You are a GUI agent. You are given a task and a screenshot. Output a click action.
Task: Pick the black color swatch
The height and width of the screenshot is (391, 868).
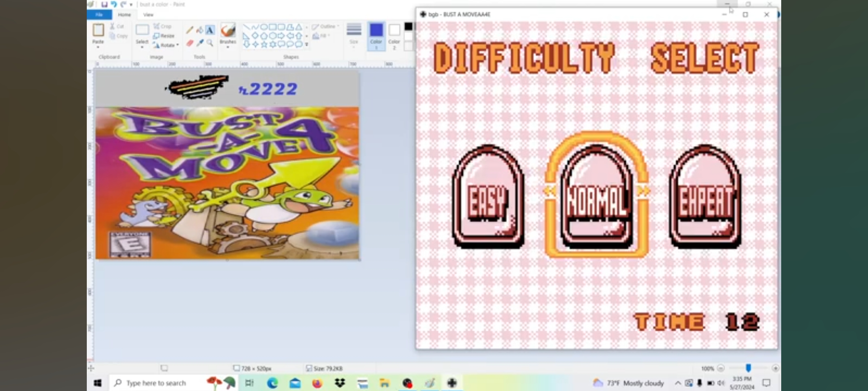(x=408, y=26)
